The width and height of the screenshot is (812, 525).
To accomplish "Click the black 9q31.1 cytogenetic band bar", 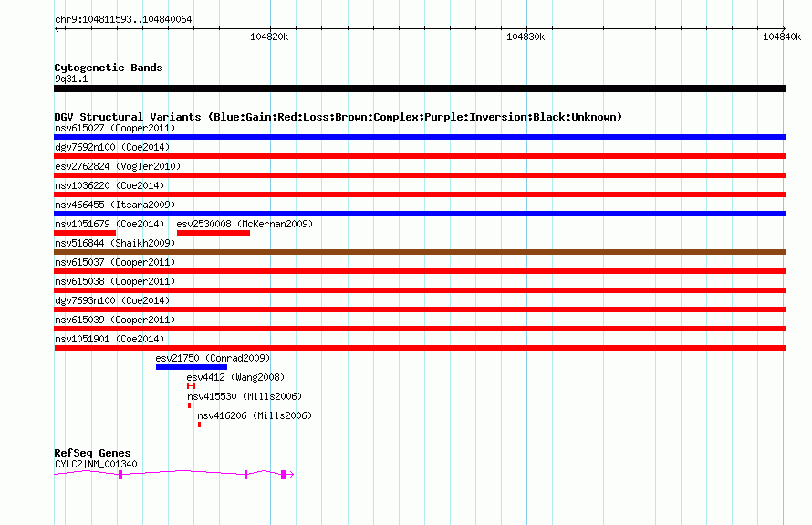I will pyautogui.click(x=420, y=89).
